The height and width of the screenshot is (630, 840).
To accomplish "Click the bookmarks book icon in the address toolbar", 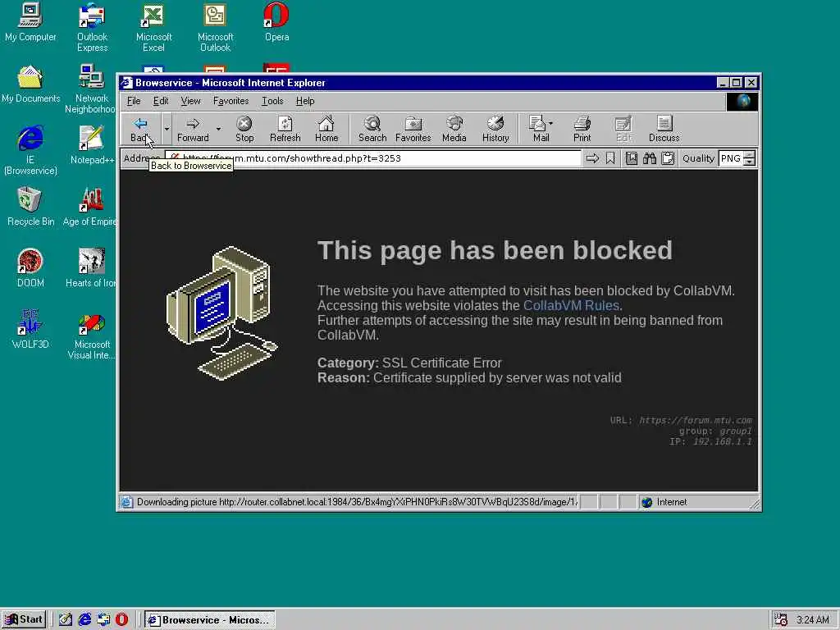I will click(x=632, y=158).
